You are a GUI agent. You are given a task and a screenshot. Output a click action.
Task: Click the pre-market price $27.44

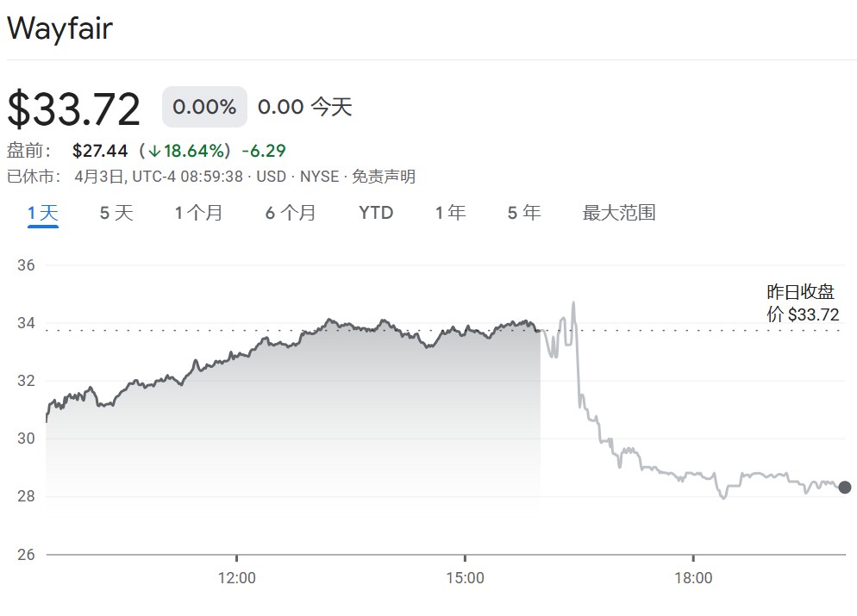click(100, 151)
